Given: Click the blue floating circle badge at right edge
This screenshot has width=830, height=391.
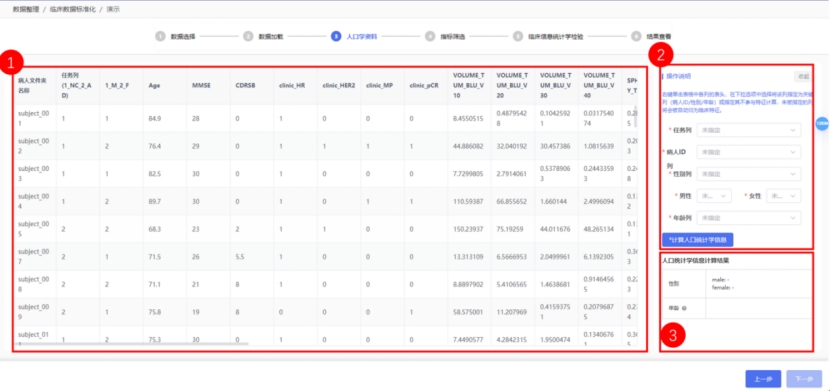Looking at the screenshot, I should coord(822,123).
